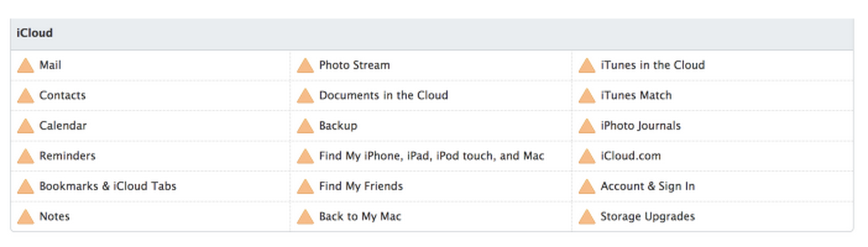Click the warning icon beside Find My Friends
Image resolution: width=868 pixels, height=247 pixels.
[305, 186]
